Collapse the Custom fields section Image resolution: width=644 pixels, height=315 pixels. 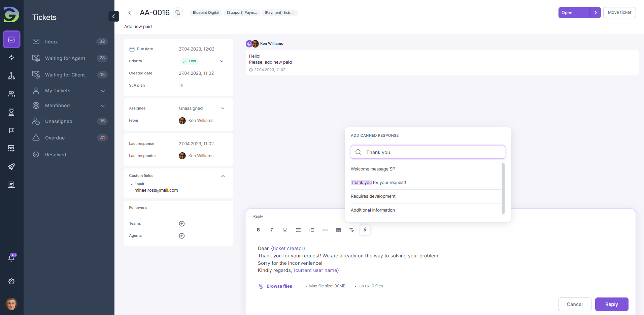tap(223, 176)
